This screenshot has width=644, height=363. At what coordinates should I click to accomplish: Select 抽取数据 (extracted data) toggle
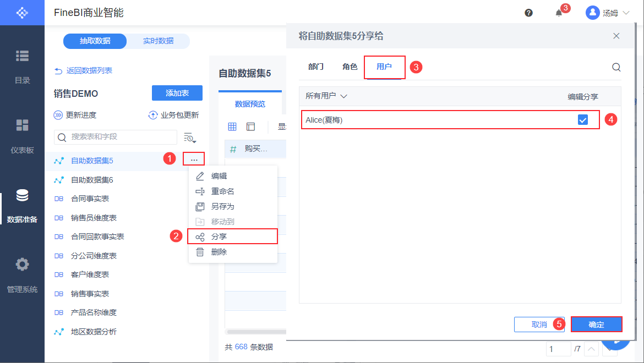pos(95,41)
